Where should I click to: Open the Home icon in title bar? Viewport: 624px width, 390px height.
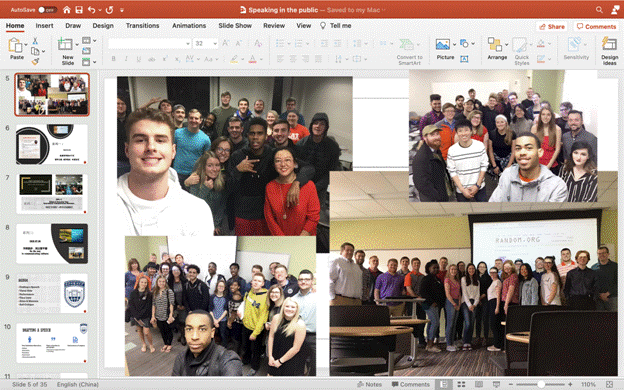[67, 10]
